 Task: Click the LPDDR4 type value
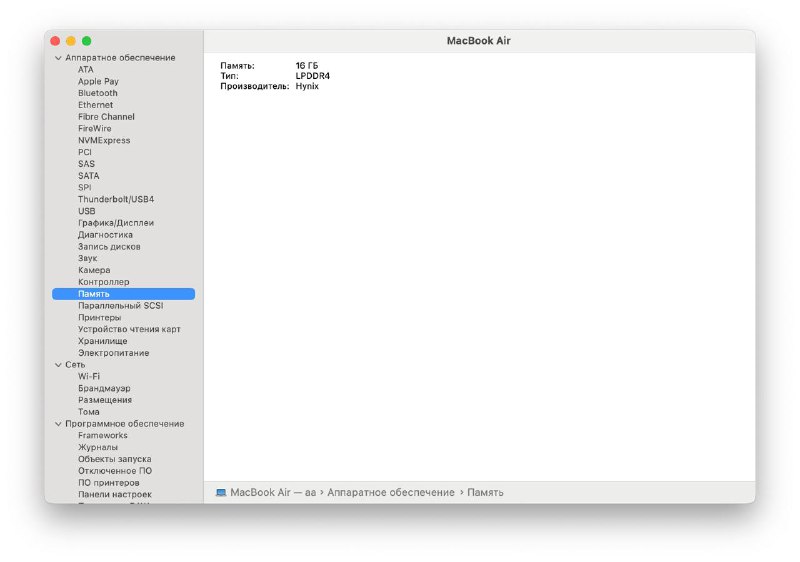[312, 76]
